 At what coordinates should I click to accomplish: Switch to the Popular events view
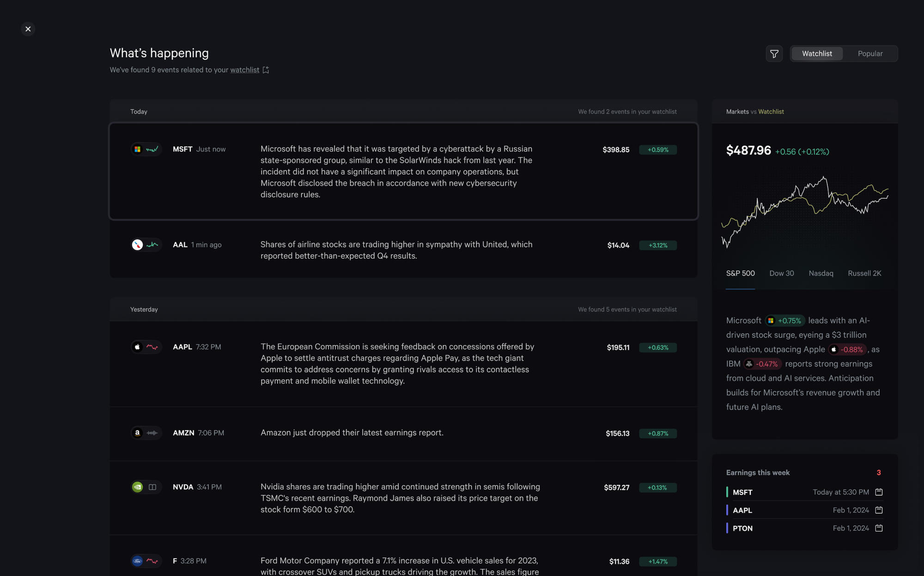870,53
